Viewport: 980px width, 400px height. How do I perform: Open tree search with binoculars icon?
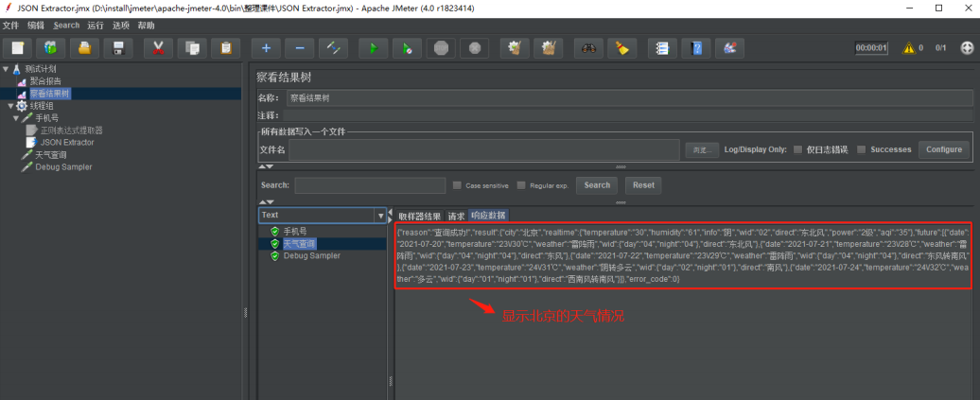tap(588, 48)
